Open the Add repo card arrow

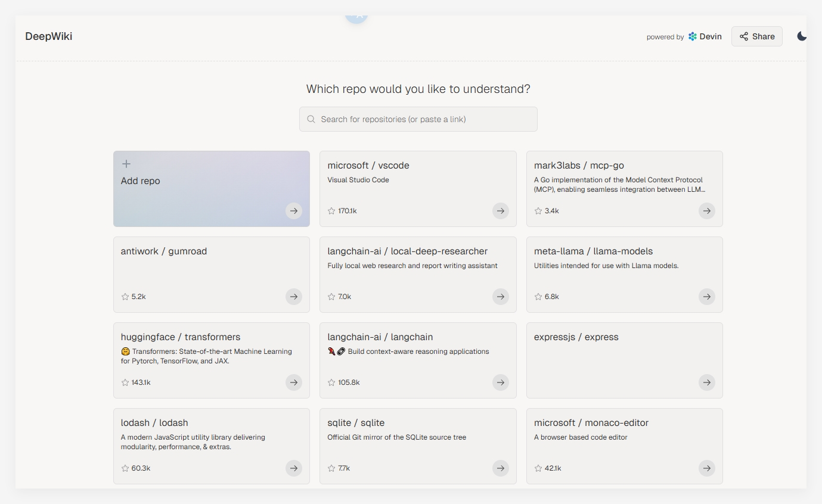tap(293, 211)
